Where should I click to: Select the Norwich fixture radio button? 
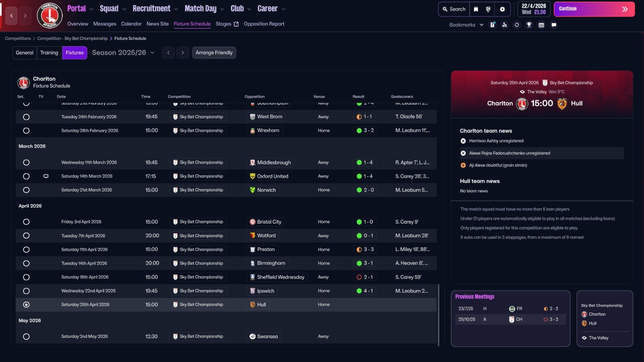[26, 190]
